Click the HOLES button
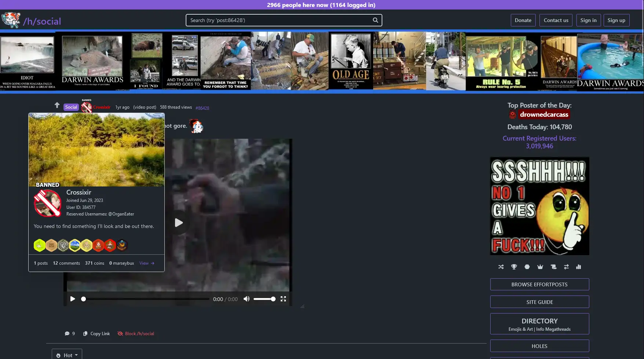This screenshot has height=359, width=644. 539,346
